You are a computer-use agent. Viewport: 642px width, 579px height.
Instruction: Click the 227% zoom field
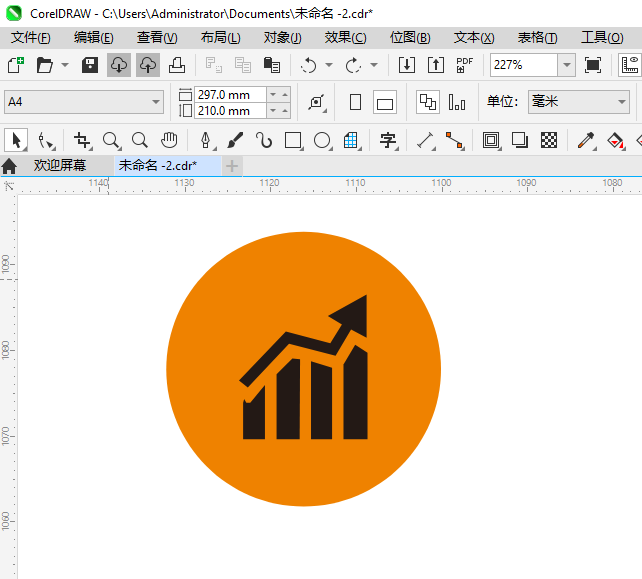point(524,65)
